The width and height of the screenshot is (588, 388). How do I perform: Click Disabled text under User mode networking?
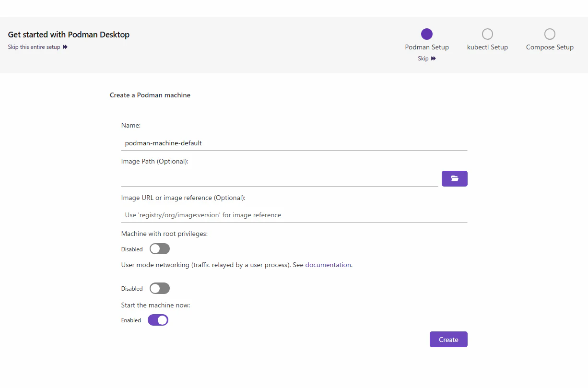132,289
